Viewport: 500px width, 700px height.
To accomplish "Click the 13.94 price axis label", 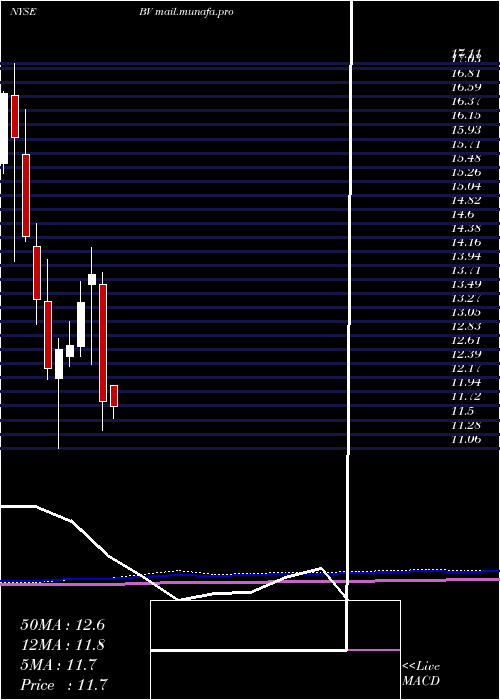I will 466,256.
